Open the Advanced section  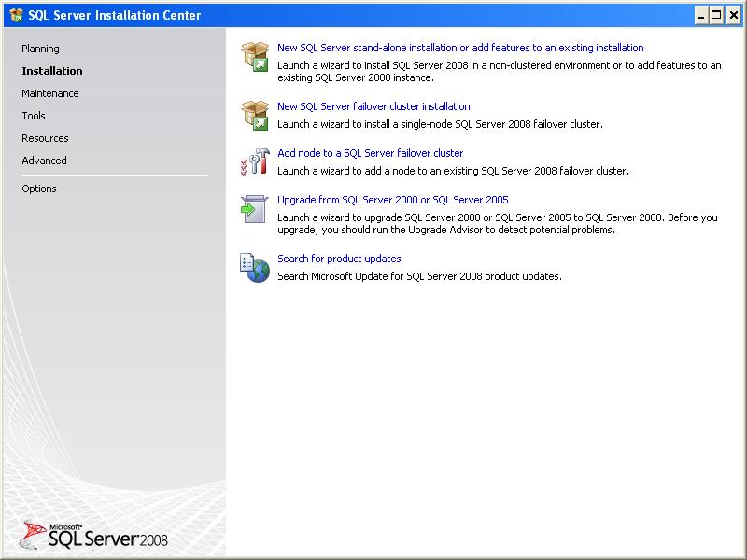[x=44, y=161]
